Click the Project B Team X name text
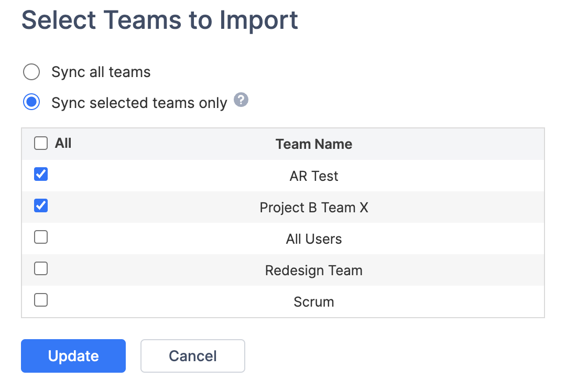Screen dimensions: 588x390 (x=313, y=208)
